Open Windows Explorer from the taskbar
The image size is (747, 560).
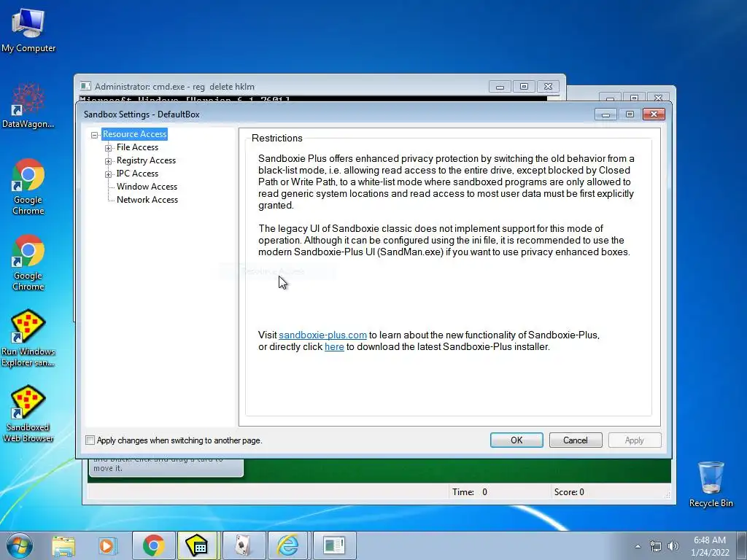click(63, 545)
